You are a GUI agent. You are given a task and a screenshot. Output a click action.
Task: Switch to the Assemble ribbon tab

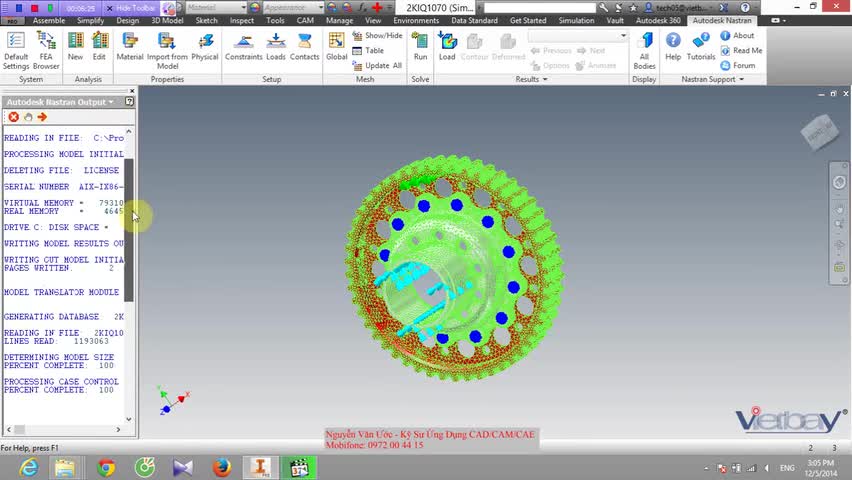[x=49, y=21]
